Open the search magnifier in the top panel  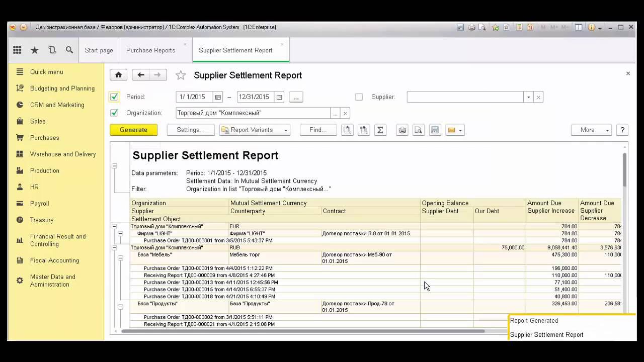(69, 50)
